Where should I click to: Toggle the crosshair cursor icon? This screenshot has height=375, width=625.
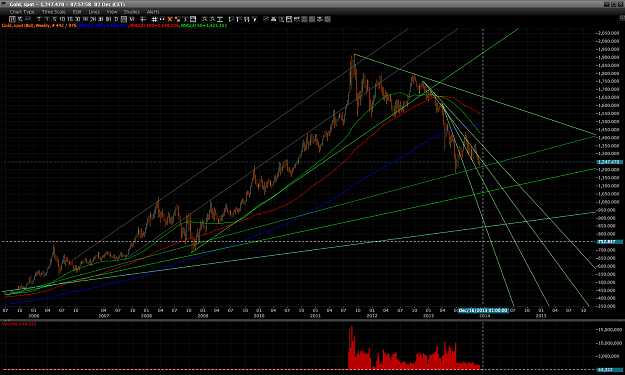coord(143,19)
